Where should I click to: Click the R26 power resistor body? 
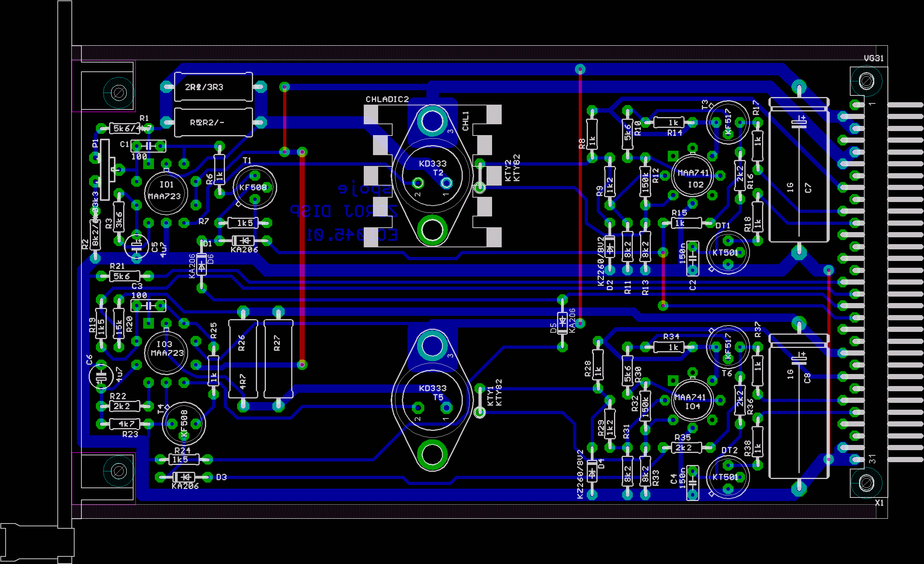click(243, 358)
